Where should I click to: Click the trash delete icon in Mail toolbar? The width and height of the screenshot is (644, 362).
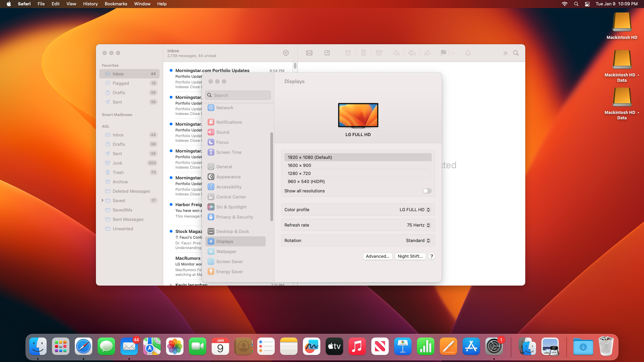[x=363, y=53]
